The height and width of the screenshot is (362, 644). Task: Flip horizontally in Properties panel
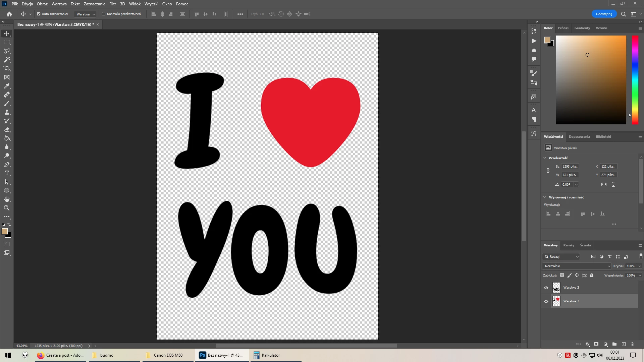click(x=604, y=184)
